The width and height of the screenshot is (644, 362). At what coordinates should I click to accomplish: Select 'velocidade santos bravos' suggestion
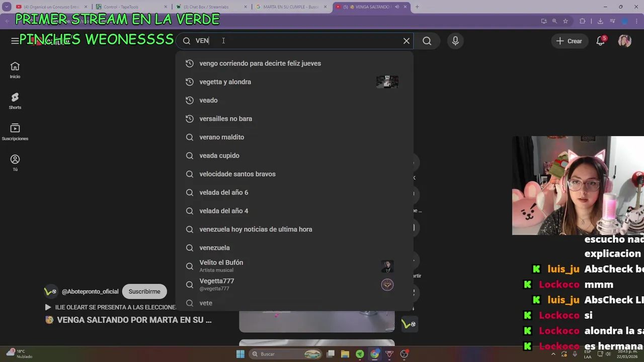click(x=294, y=174)
